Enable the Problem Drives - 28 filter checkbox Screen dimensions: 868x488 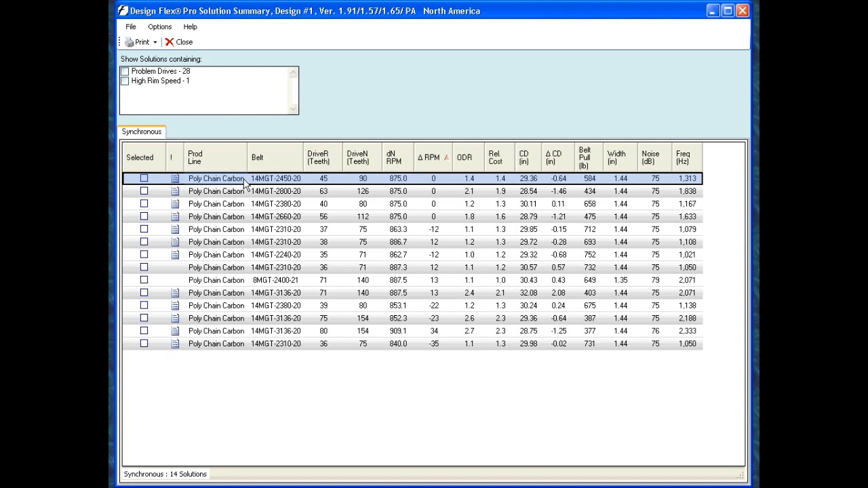pyautogui.click(x=125, y=71)
